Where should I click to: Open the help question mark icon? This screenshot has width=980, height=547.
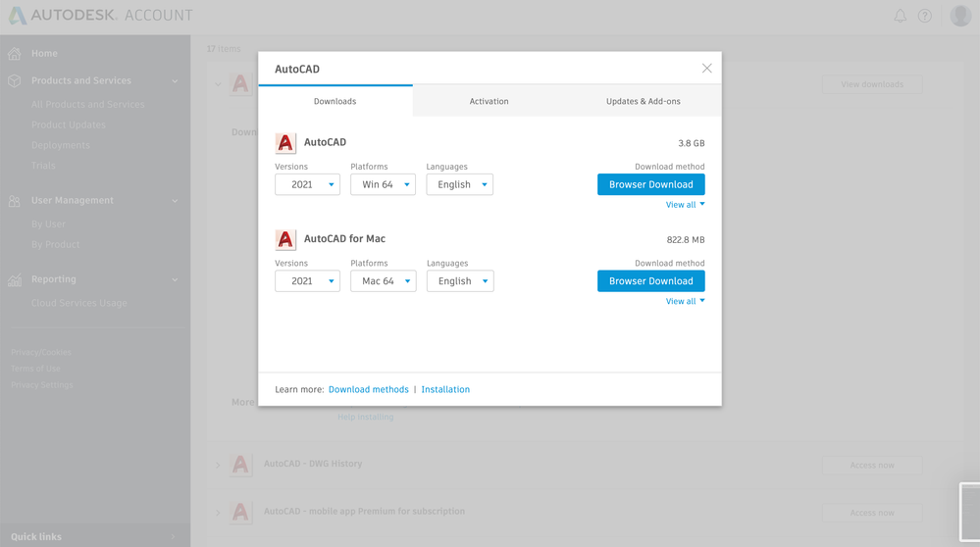[925, 17]
